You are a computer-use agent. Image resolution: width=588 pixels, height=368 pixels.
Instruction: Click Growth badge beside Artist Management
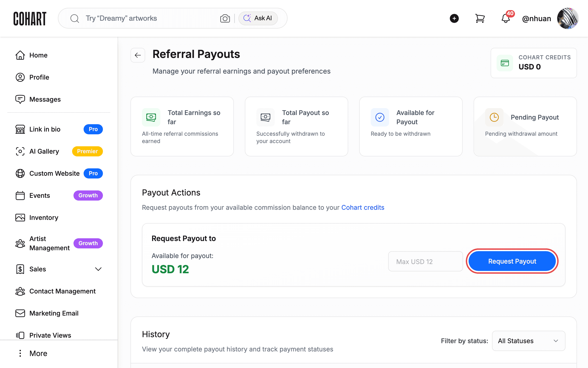click(88, 243)
